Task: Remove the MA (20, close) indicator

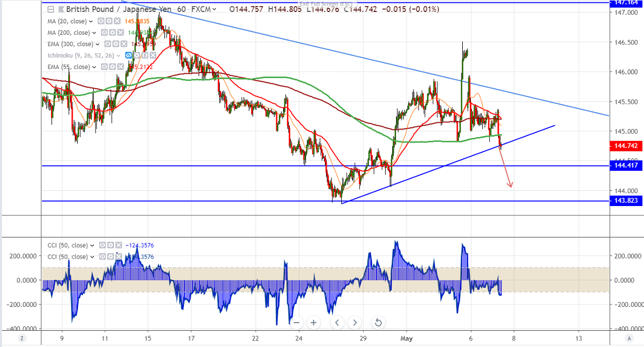Action: tap(117, 21)
